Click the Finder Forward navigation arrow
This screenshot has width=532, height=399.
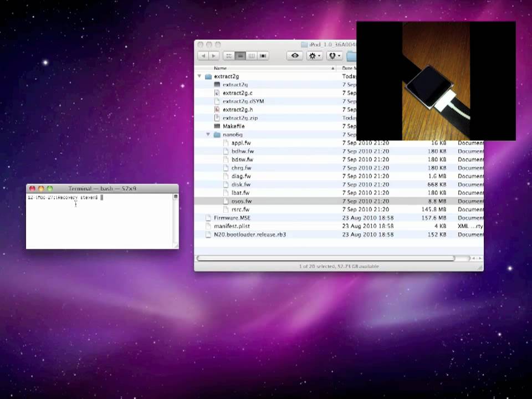(214, 56)
